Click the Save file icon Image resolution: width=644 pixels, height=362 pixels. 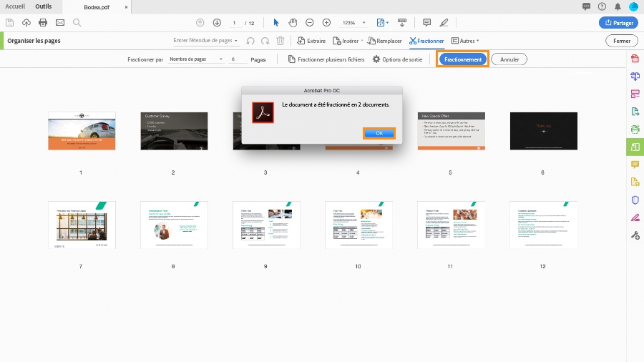click(x=9, y=23)
